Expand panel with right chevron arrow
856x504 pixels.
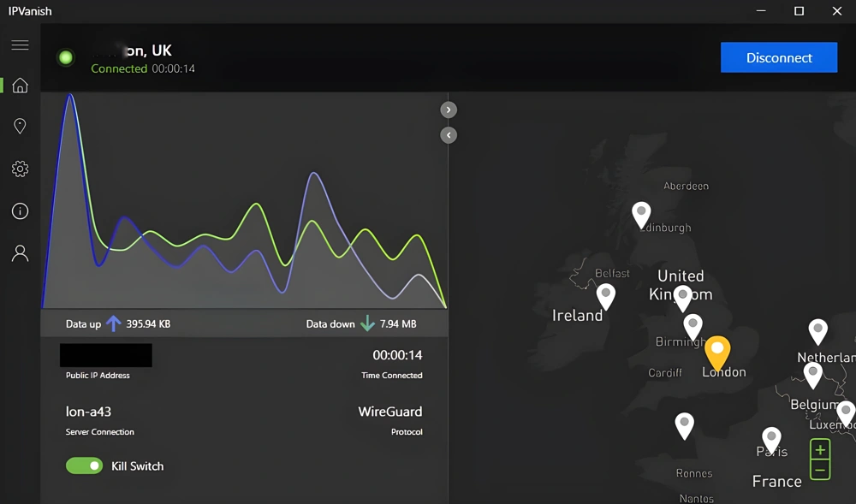449,110
